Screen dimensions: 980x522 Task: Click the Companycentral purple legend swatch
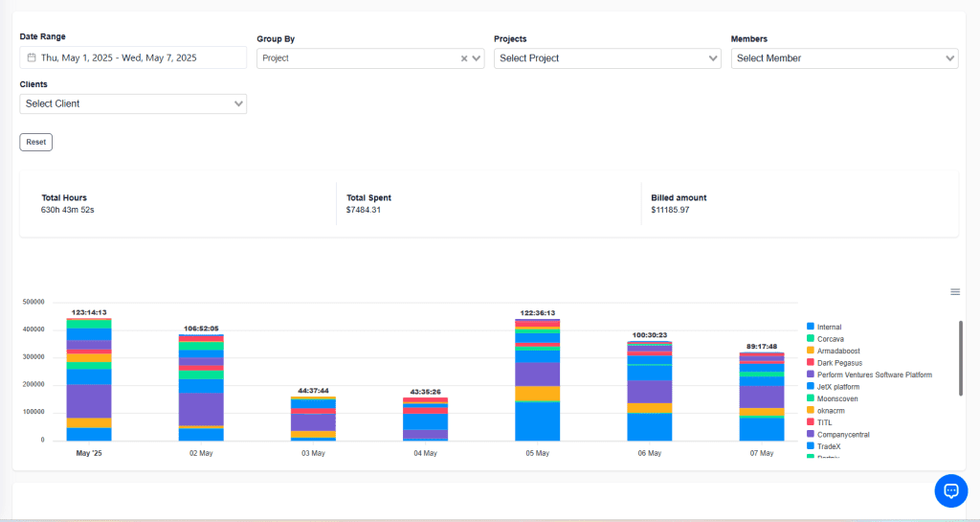(x=811, y=434)
